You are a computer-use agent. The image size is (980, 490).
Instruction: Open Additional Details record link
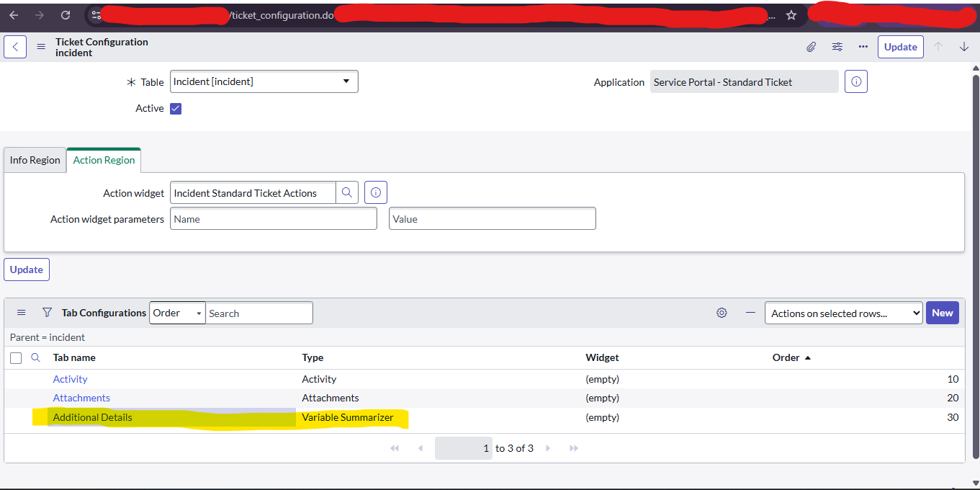point(93,417)
